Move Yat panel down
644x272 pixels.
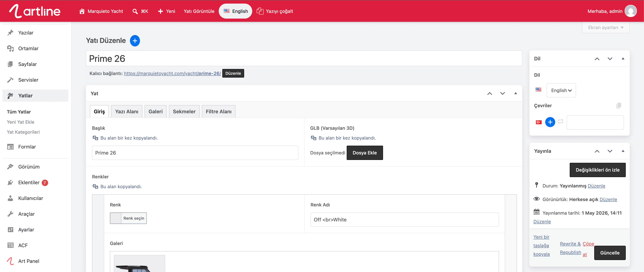[x=502, y=93]
